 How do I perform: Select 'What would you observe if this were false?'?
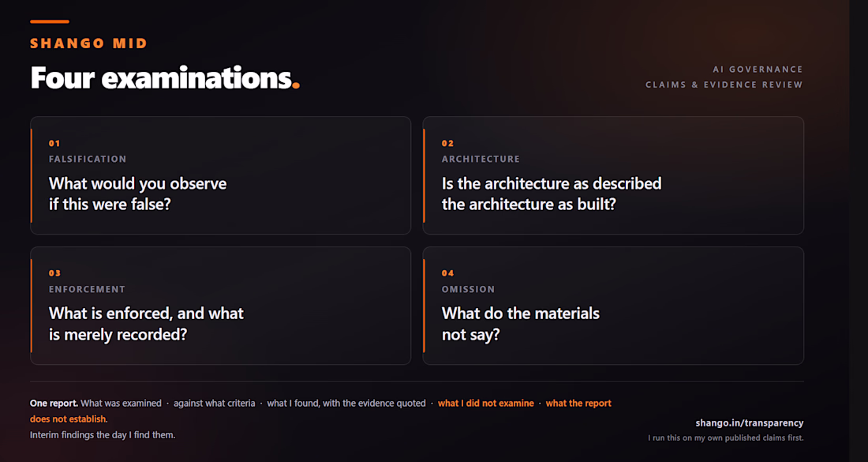tap(138, 194)
